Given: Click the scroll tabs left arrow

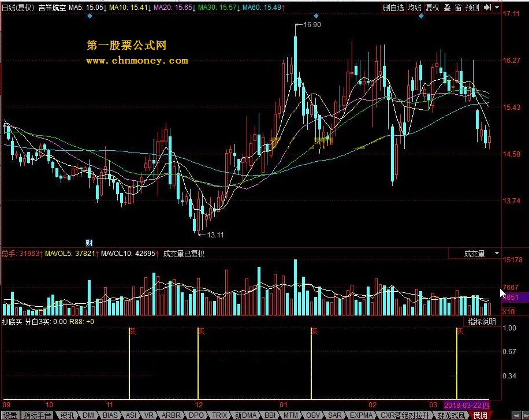Looking at the screenshot, I should (x=516, y=415).
